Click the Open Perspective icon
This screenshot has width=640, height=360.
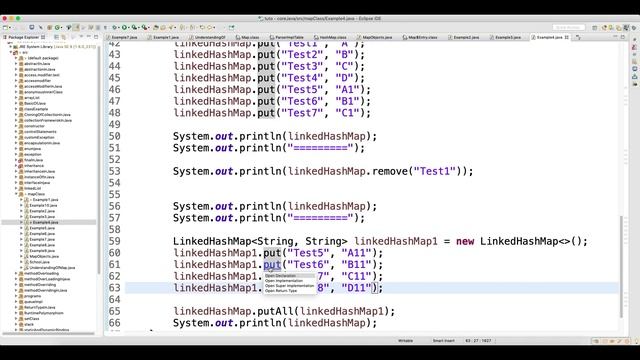595,27
